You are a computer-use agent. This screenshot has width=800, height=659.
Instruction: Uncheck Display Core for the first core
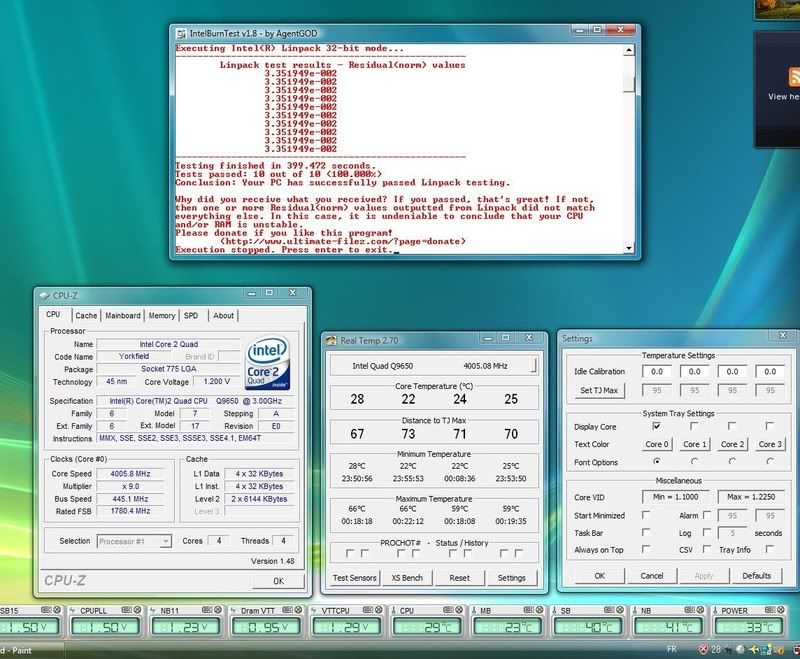coord(656,426)
